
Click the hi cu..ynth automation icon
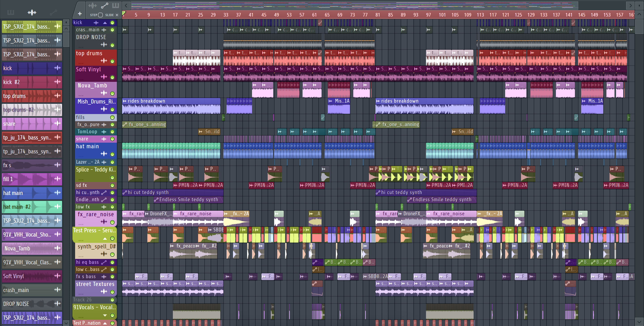click(x=104, y=193)
